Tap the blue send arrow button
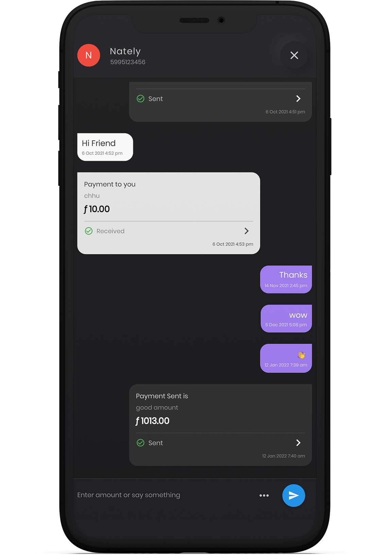 (x=293, y=495)
